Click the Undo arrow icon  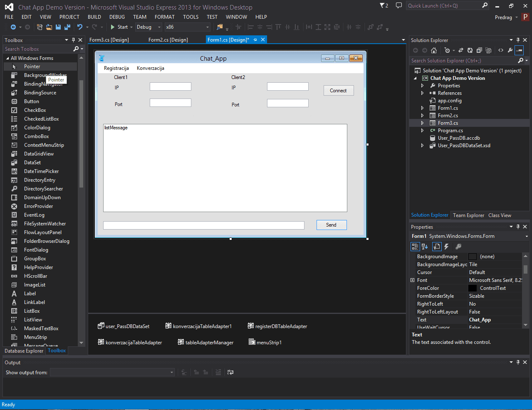(80, 27)
